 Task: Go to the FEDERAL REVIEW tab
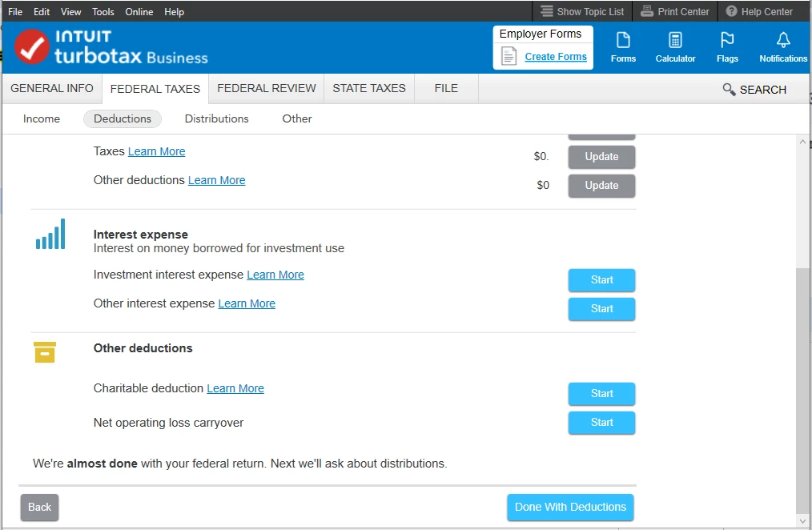click(266, 89)
